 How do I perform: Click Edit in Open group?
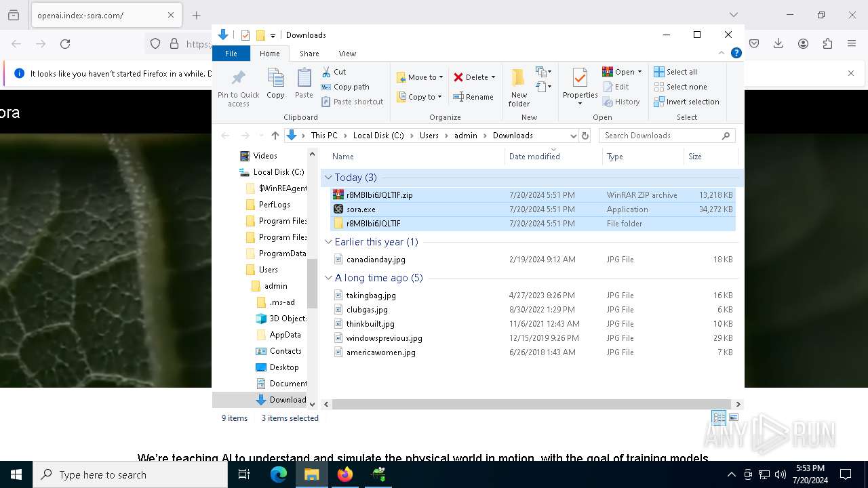(x=616, y=87)
